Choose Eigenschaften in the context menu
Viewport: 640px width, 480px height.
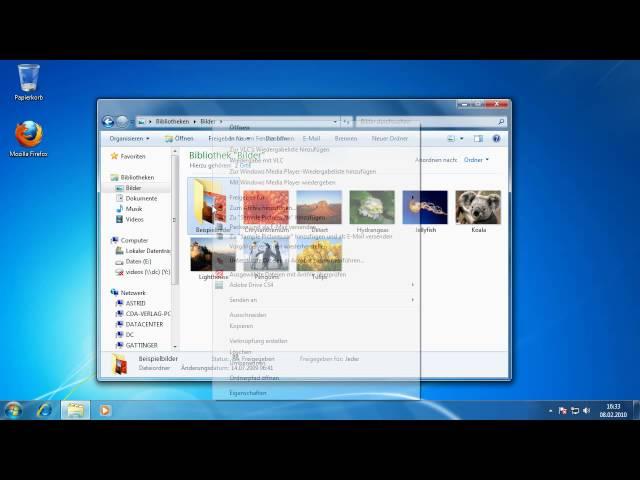[x=247, y=393]
